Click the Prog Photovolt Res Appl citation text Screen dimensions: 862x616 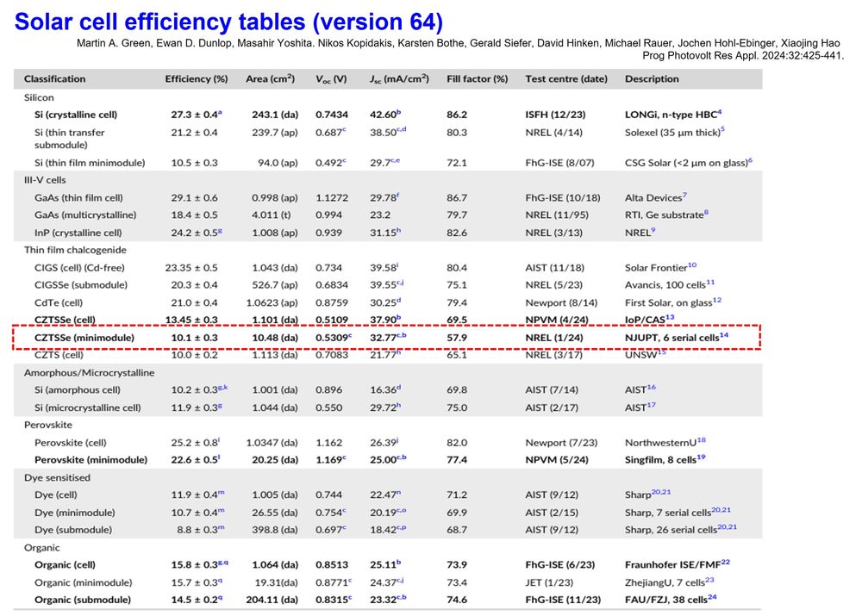tap(743, 56)
